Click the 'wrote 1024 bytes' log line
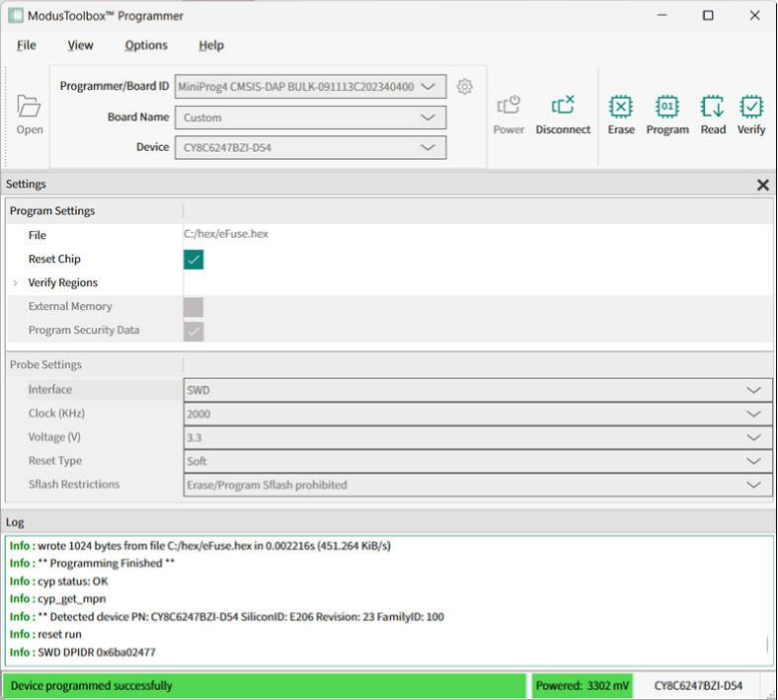The image size is (778, 700). coord(200,546)
